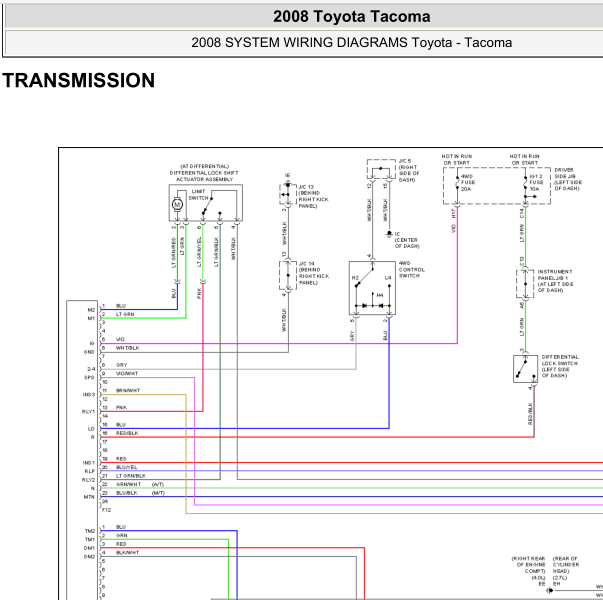Select the M1 terminal label
The image size is (603, 600).
click(x=91, y=318)
